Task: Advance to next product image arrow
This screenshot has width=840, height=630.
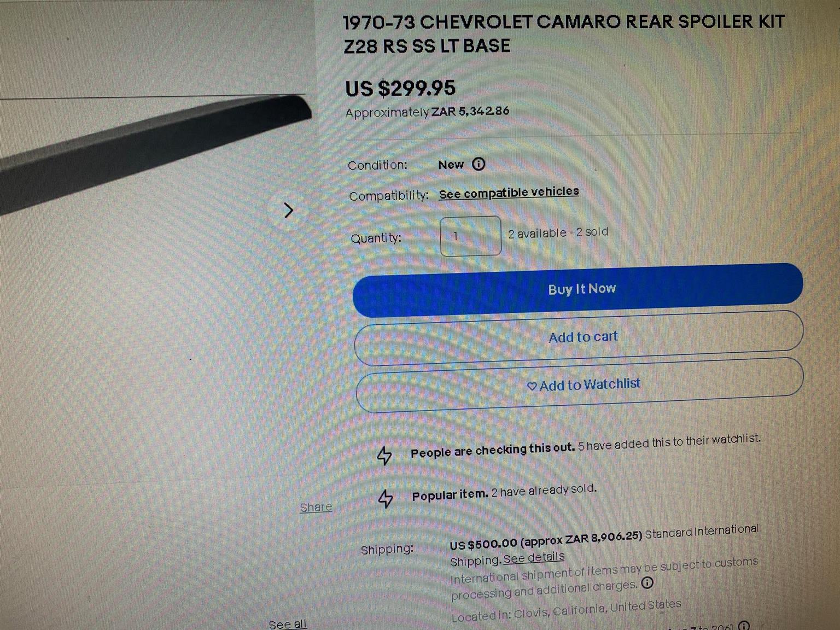Action: coord(289,210)
